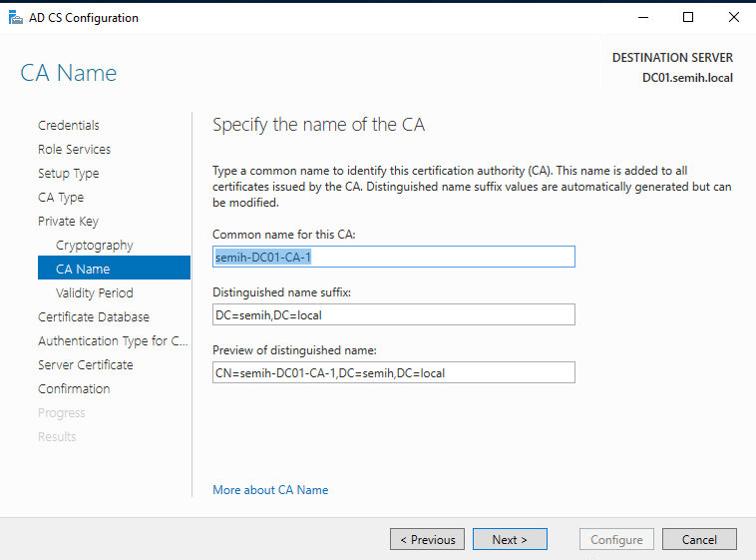Open the Certificate Database step
This screenshot has height=560, width=756.
point(94,316)
